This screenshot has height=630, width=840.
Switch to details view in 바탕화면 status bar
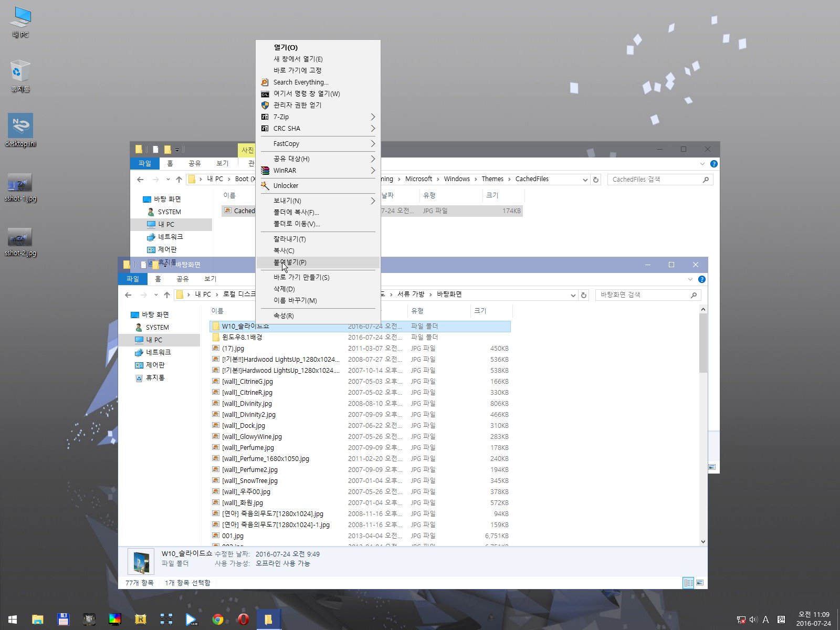click(688, 583)
